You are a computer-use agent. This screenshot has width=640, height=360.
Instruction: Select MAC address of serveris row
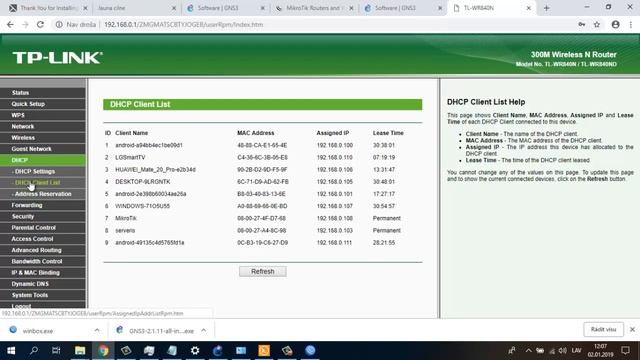point(262,231)
